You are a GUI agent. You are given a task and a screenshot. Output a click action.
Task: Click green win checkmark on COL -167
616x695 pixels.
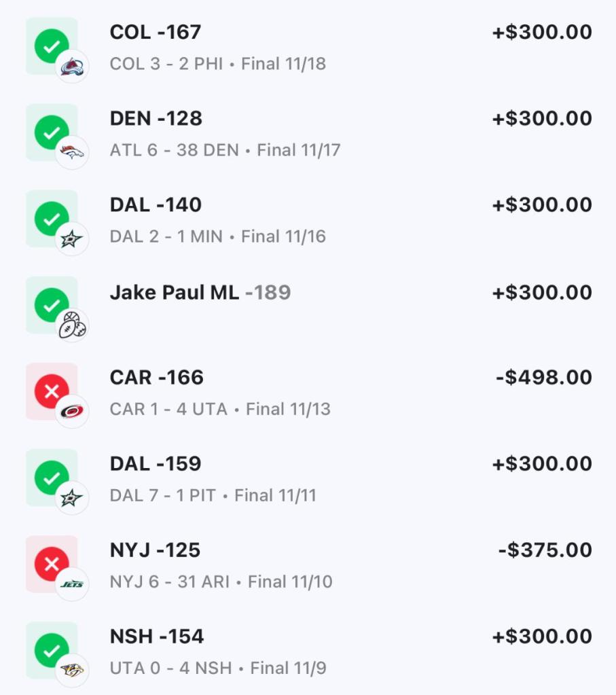point(51,48)
